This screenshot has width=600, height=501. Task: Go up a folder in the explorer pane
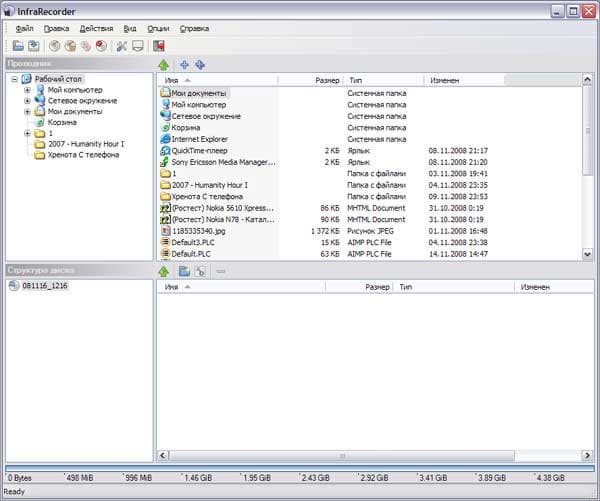(164, 65)
